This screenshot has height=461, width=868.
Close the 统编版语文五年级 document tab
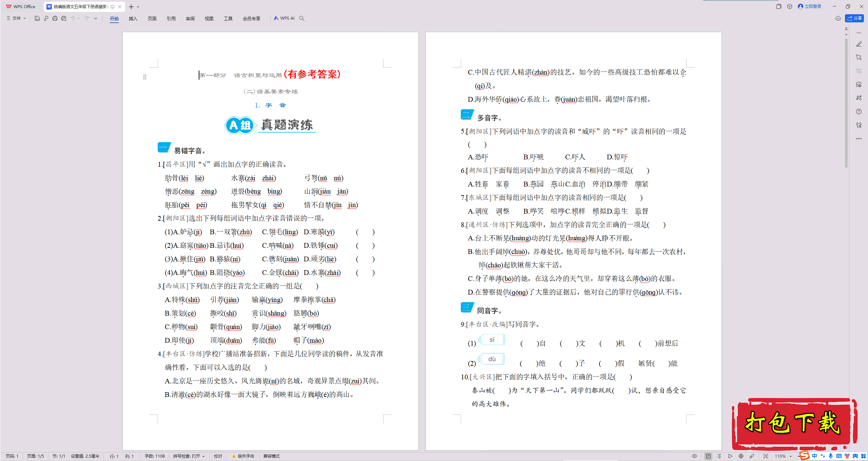(120, 7)
